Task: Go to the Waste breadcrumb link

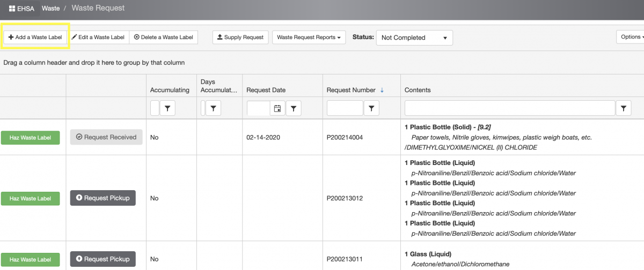Action: click(50, 9)
